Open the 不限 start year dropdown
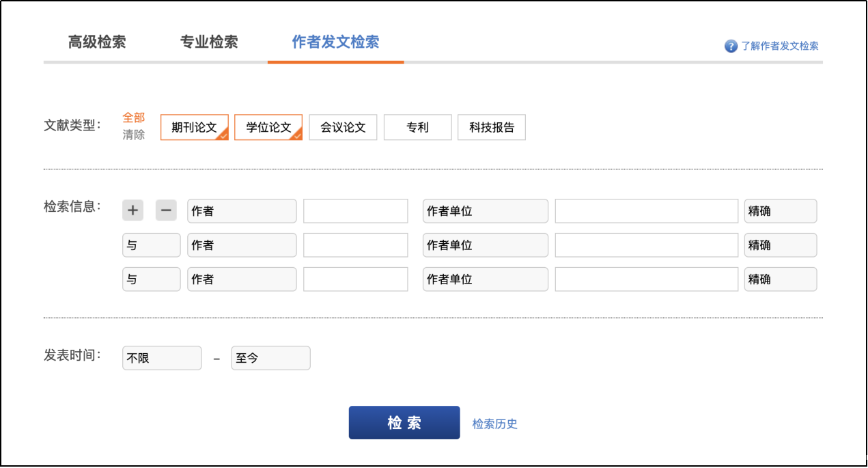Image resolution: width=868 pixels, height=468 pixels. (x=162, y=358)
